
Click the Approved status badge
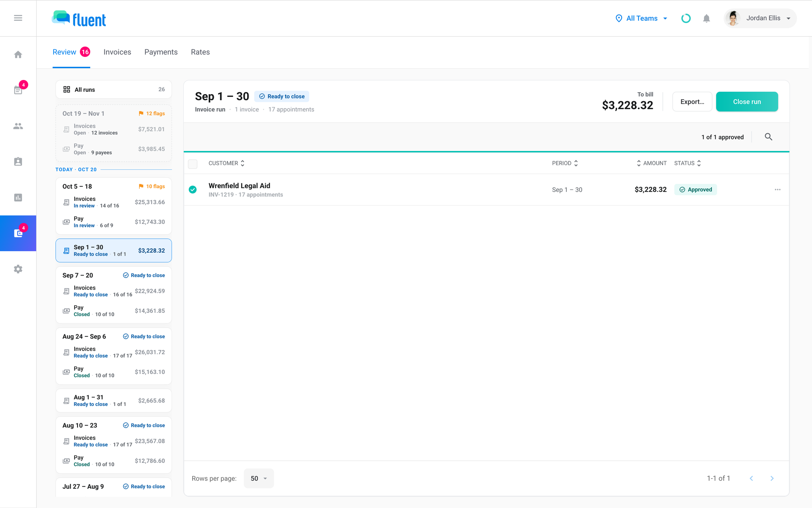[695, 190]
